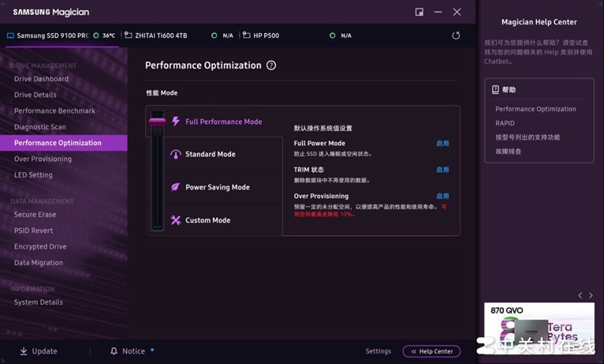Open the Notice panel
This screenshot has height=364, width=604.
pos(131,351)
